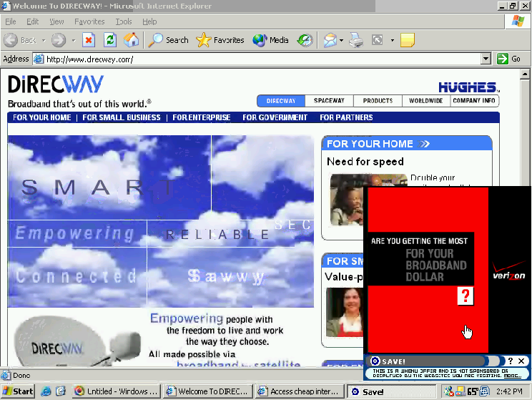Click the Mail envelope icon

(x=330, y=40)
